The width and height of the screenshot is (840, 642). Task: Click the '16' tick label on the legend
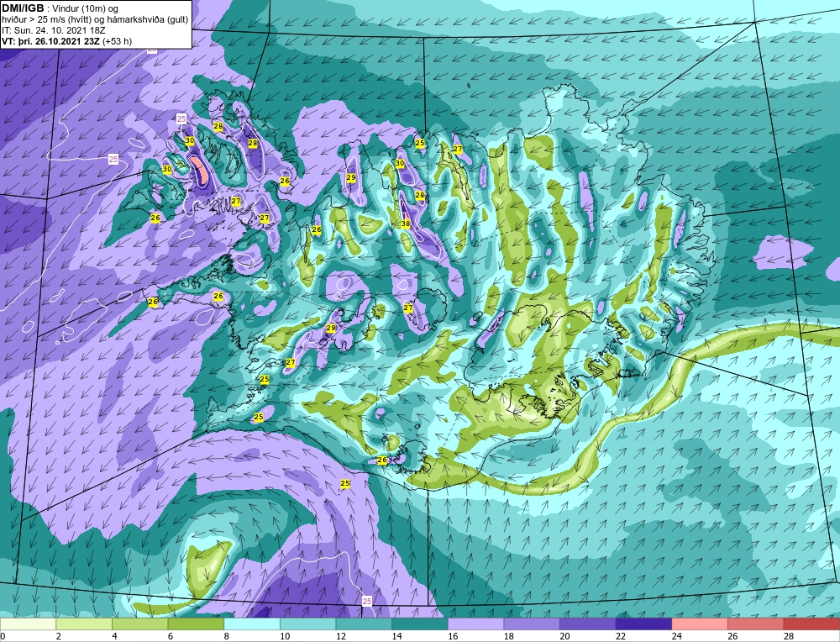(x=453, y=636)
